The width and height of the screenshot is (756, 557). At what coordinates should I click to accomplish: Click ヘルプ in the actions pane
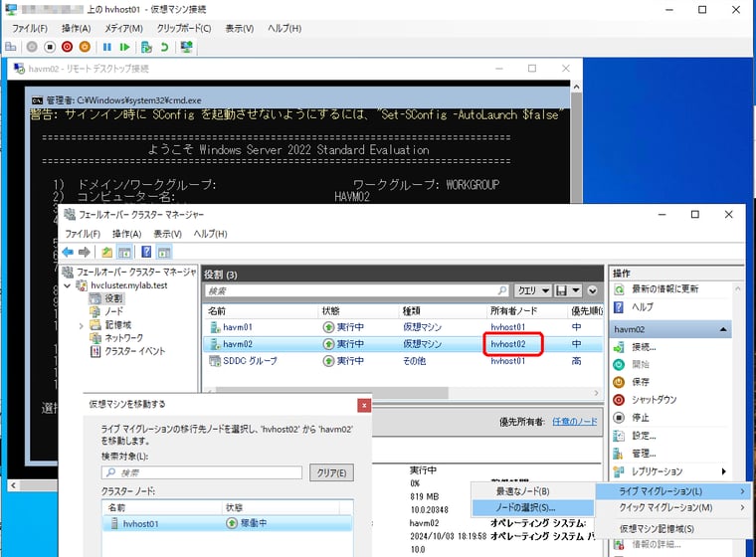(643, 306)
